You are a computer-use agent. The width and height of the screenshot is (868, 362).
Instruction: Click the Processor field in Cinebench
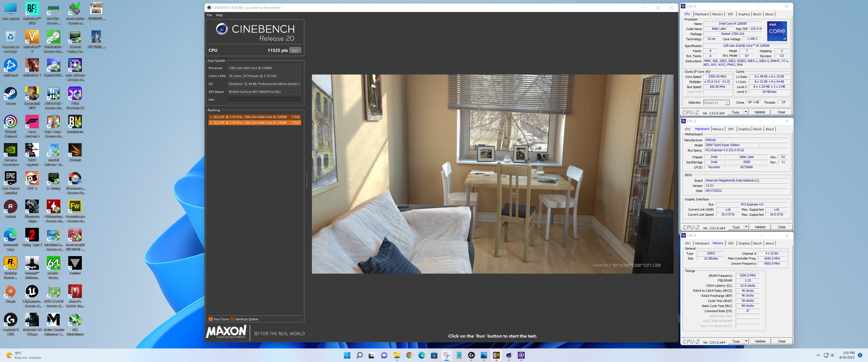pos(264,68)
